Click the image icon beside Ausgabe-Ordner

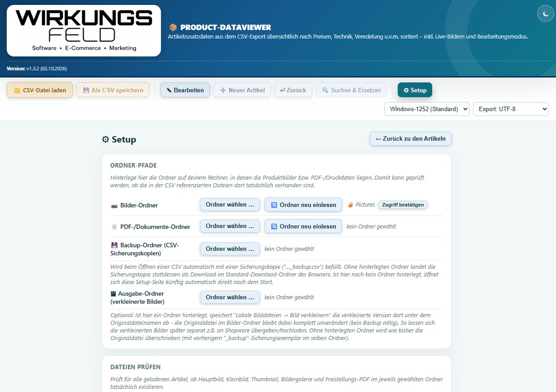click(x=113, y=294)
